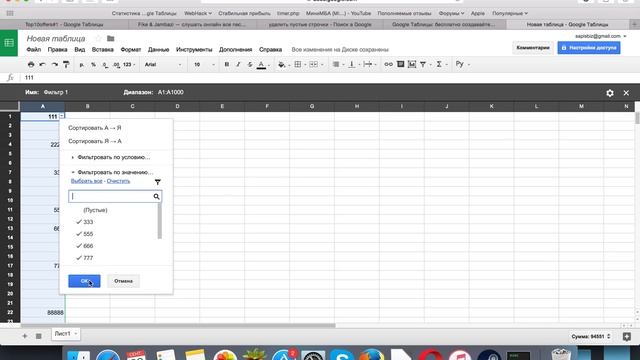
Task: Click the add sheet plus icon
Action: 24,336
